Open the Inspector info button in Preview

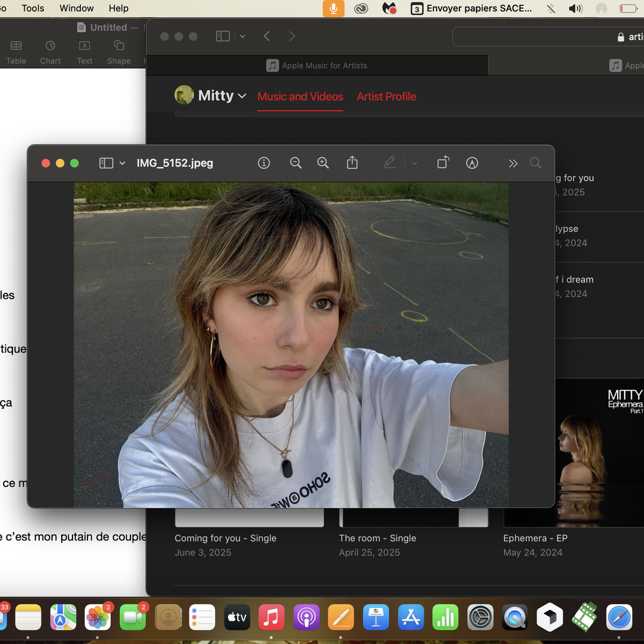click(264, 163)
